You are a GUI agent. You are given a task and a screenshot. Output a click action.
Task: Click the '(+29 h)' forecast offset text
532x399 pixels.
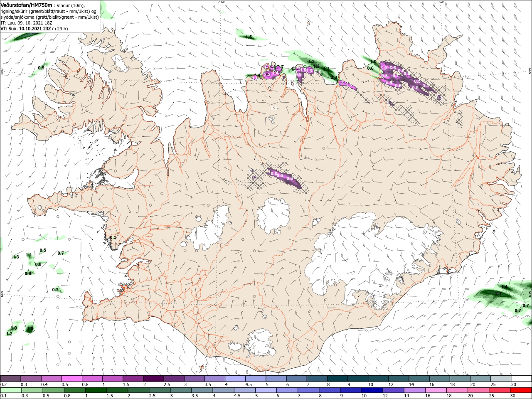pos(60,29)
